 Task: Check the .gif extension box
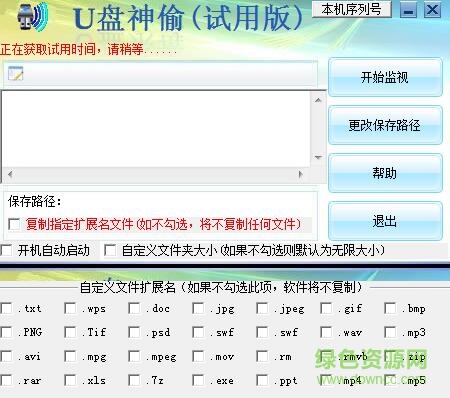326,308
